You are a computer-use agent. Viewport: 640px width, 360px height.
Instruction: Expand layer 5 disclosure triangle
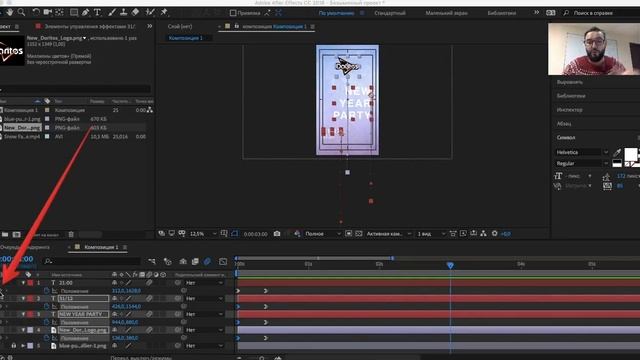point(23,346)
